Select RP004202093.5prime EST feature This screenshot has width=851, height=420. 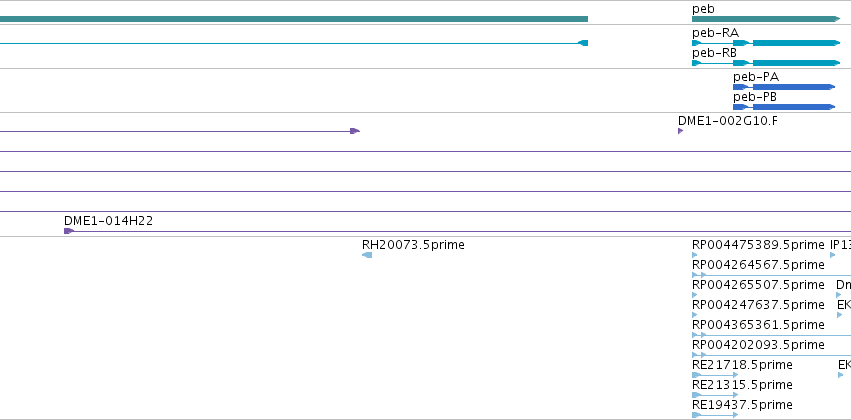771,355
